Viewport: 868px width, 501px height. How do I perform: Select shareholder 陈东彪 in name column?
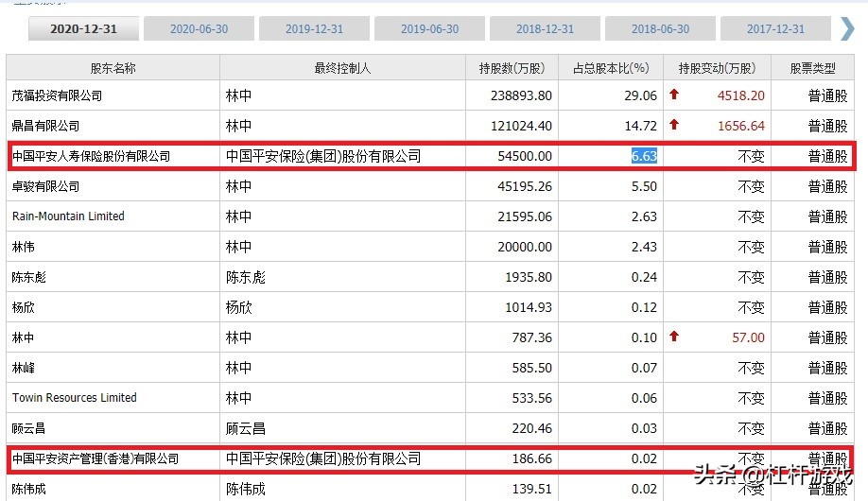[28, 277]
